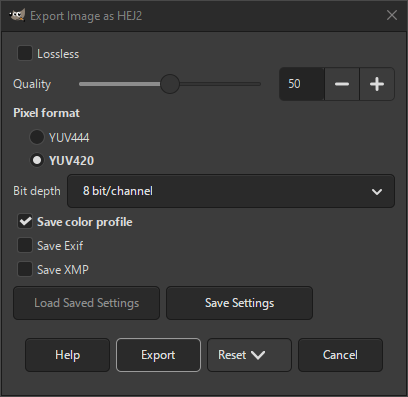The height and width of the screenshot is (397, 408).
Task: Click the Pixel format heading
Action: (x=46, y=113)
